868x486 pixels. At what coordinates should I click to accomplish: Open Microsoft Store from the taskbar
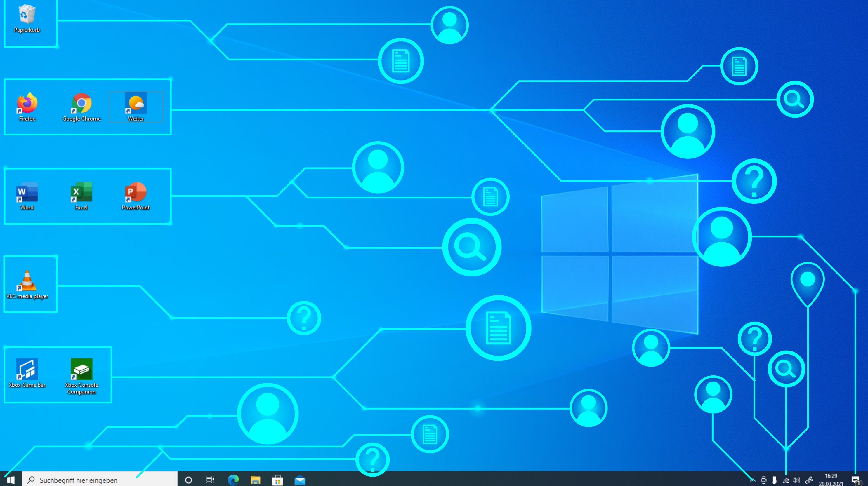point(278,480)
